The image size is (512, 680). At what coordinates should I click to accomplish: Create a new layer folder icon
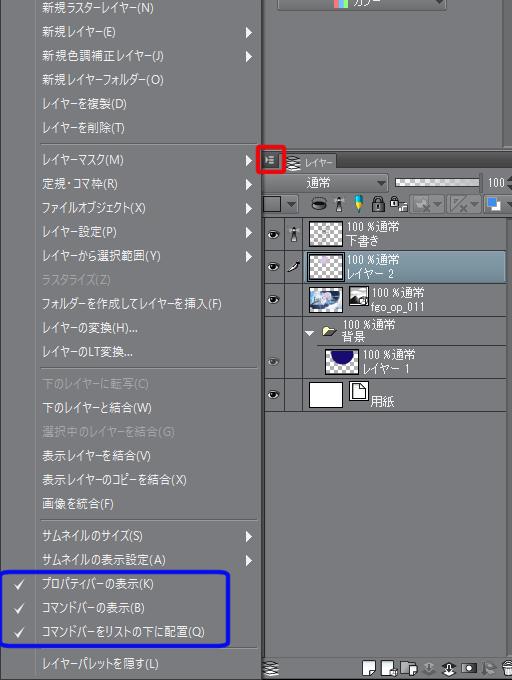point(408,668)
